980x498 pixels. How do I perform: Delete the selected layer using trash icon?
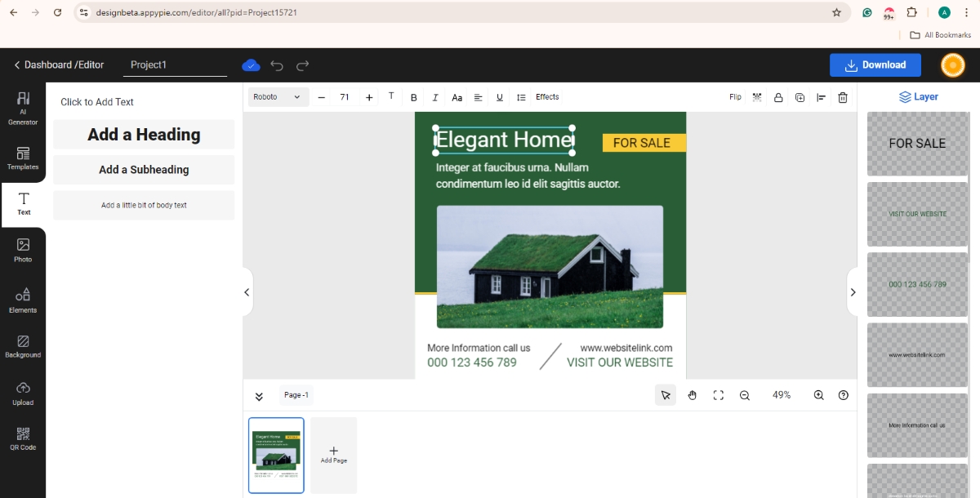842,97
